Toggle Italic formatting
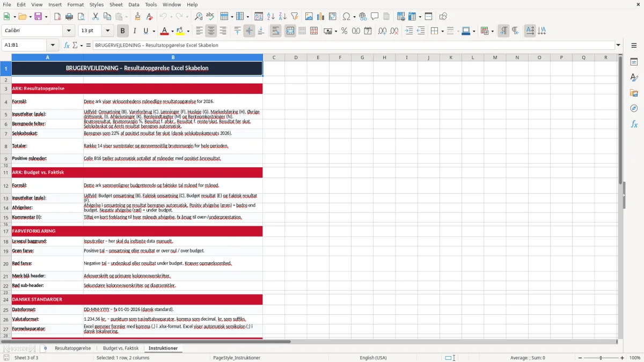Viewport: 644px width, 362px height. pos(135,31)
